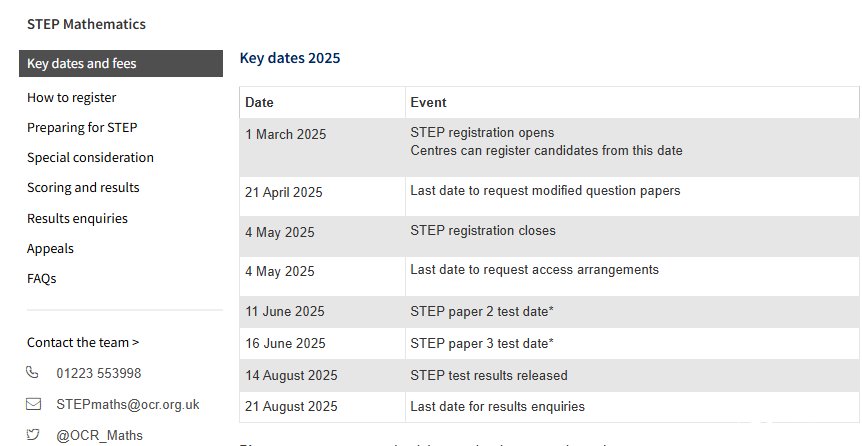This screenshot has height=446, width=862.
Task: Go to How to register
Action: (x=71, y=97)
